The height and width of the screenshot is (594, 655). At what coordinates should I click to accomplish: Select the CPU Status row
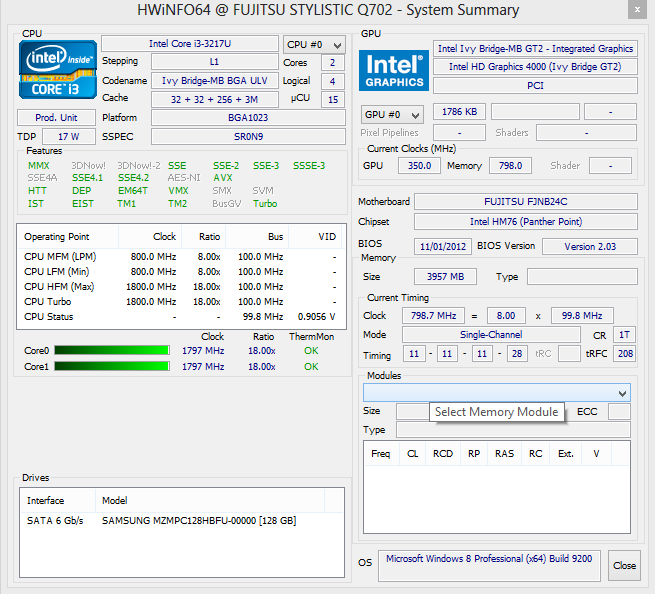coord(180,317)
